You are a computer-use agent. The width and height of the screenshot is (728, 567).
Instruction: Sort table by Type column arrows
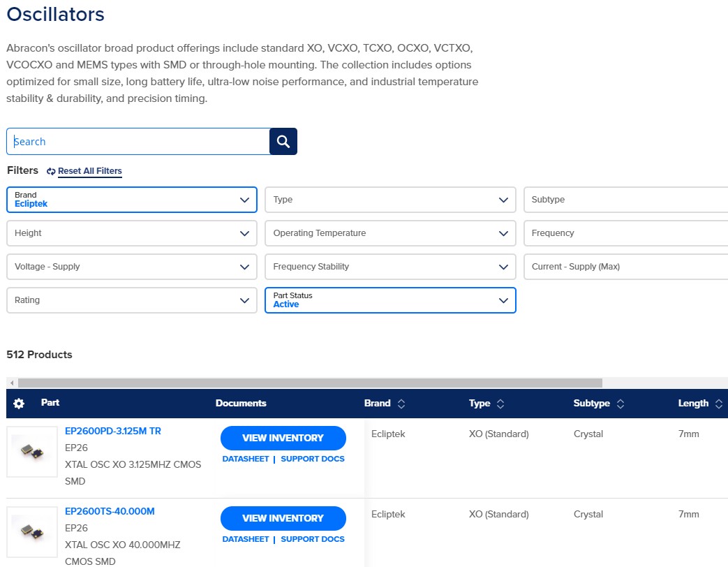[500, 404]
